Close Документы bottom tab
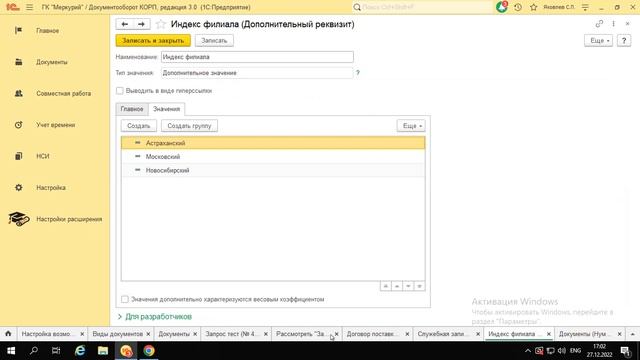640x360 pixels. 195,334
